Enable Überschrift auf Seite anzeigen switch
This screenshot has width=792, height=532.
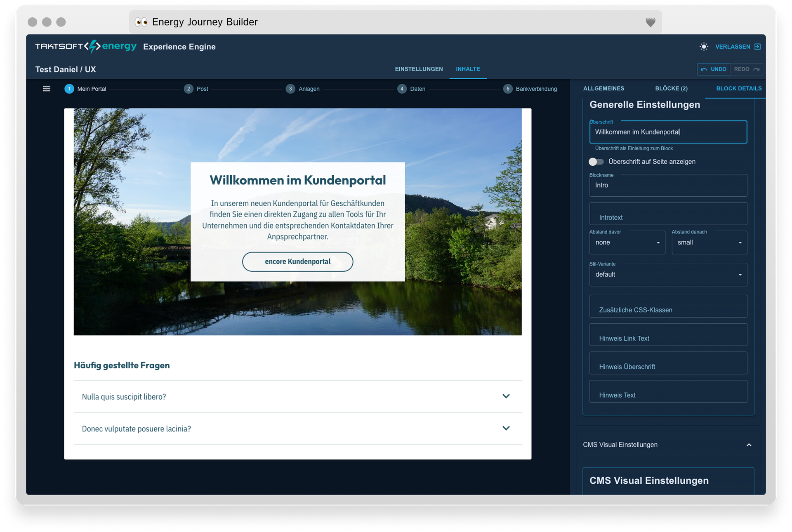596,162
